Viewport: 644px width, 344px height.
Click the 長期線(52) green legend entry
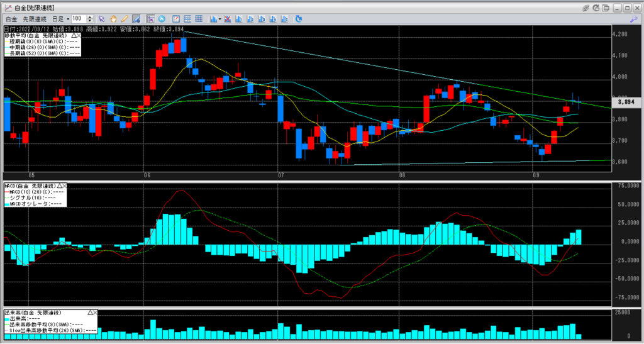(x=42, y=53)
